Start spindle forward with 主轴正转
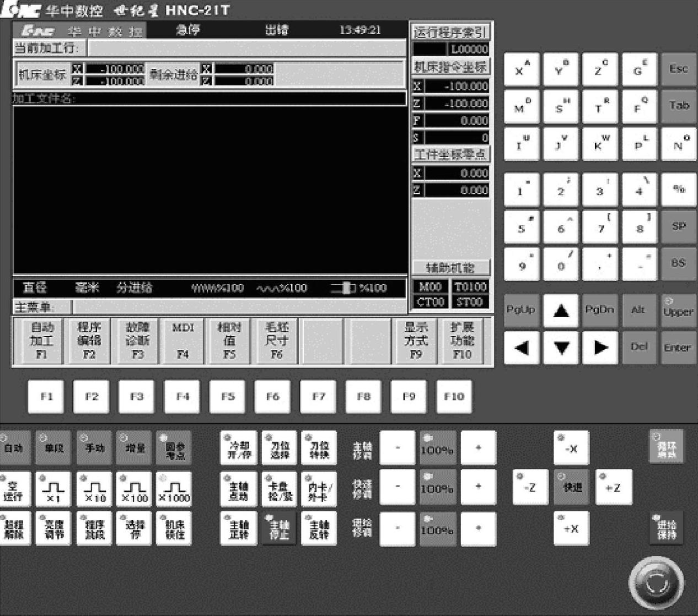Image resolution: width=698 pixels, height=616 pixels. [239, 529]
